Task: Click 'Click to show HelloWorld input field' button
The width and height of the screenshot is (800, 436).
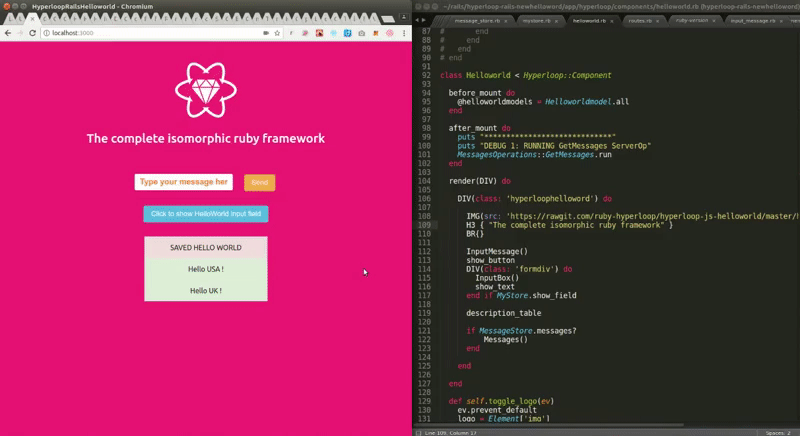Action: [206, 214]
